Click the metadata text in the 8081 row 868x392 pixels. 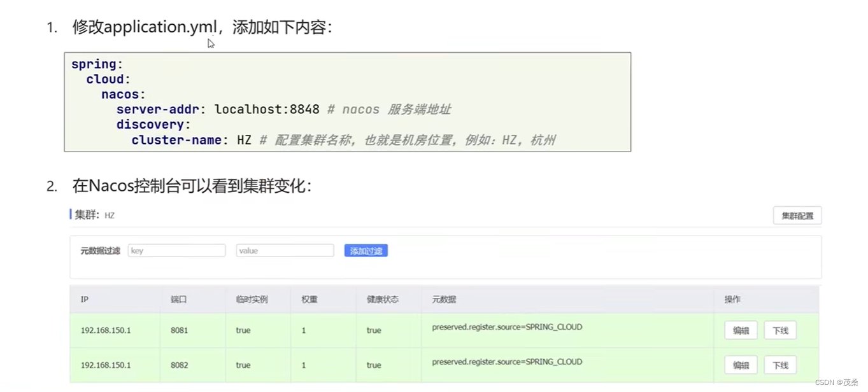(507, 327)
